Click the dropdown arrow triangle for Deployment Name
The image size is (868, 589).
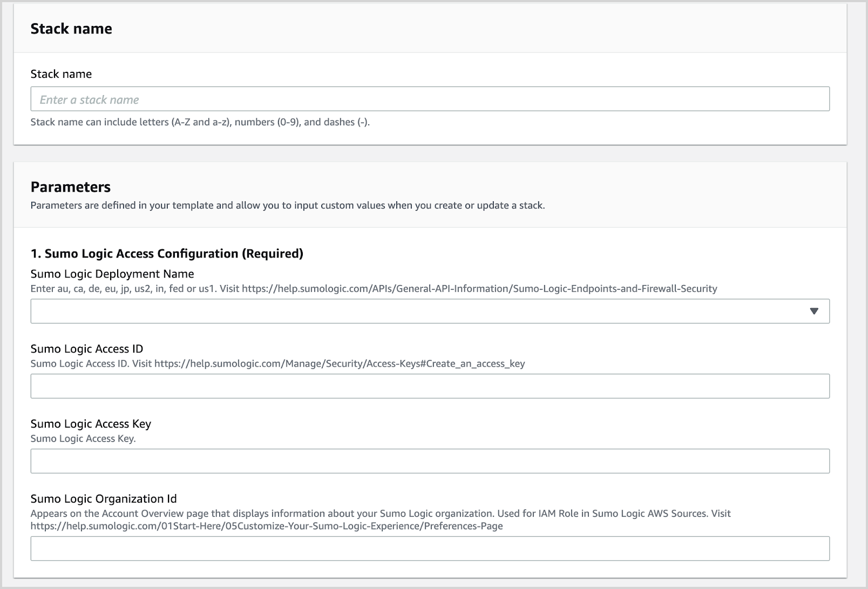pos(814,312)
